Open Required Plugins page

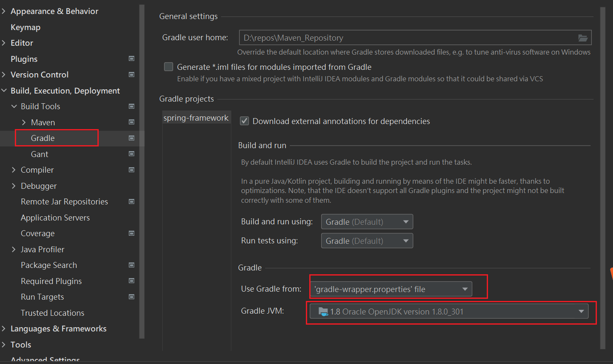coord(51,281)
